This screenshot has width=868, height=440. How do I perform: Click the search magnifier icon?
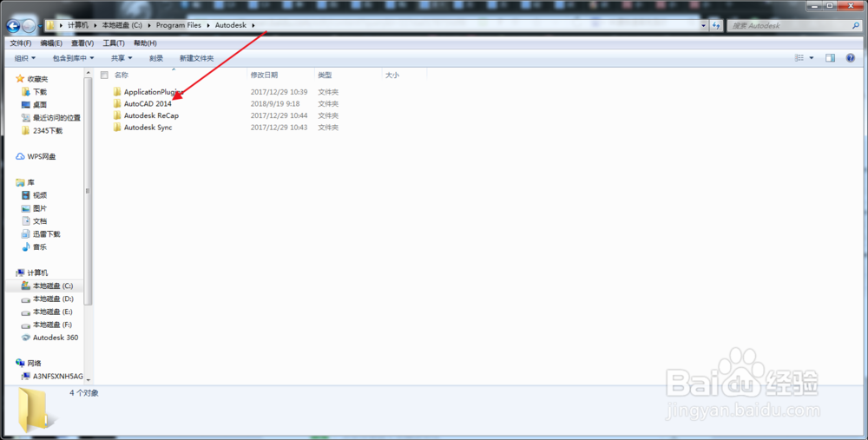click(x=856, y=25)
